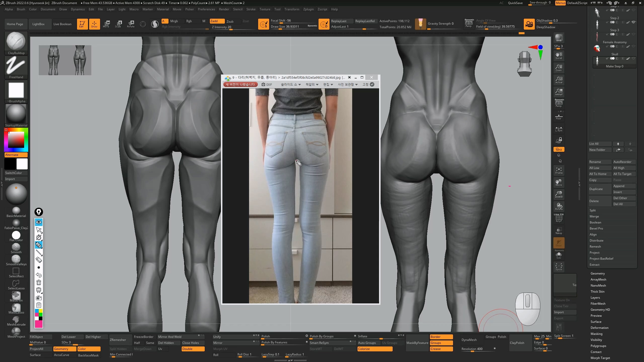Click the Floor grid icon
The height and width of the screenshot is (362, 644).
click(559, 117)
